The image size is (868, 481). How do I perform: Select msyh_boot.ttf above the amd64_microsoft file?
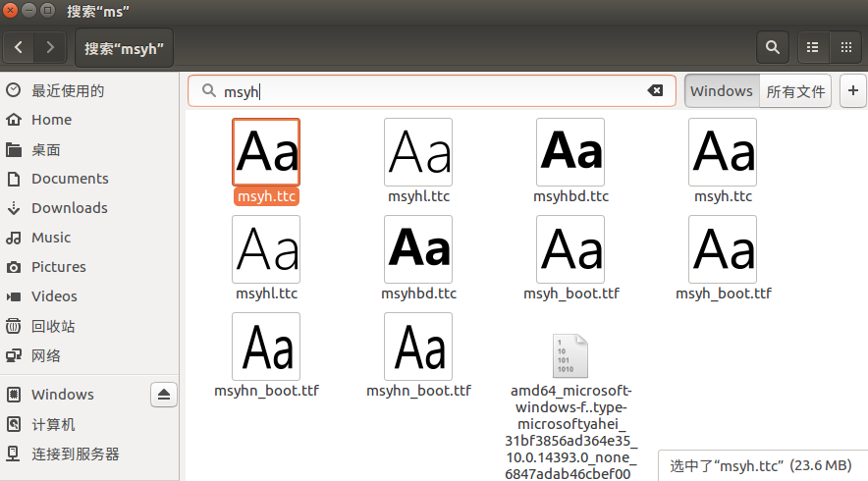(570, 259)
